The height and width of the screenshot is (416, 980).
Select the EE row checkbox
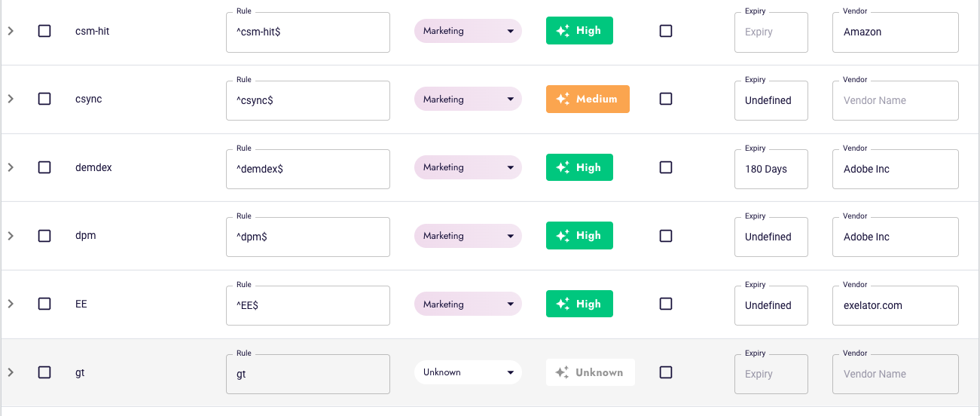pyautogui.click(x=44, y=304)
